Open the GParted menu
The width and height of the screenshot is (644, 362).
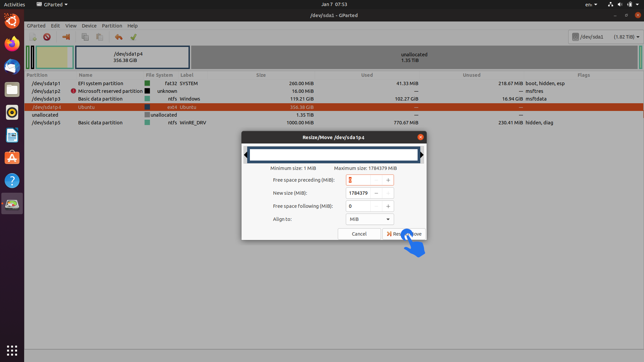click(36, 26)
